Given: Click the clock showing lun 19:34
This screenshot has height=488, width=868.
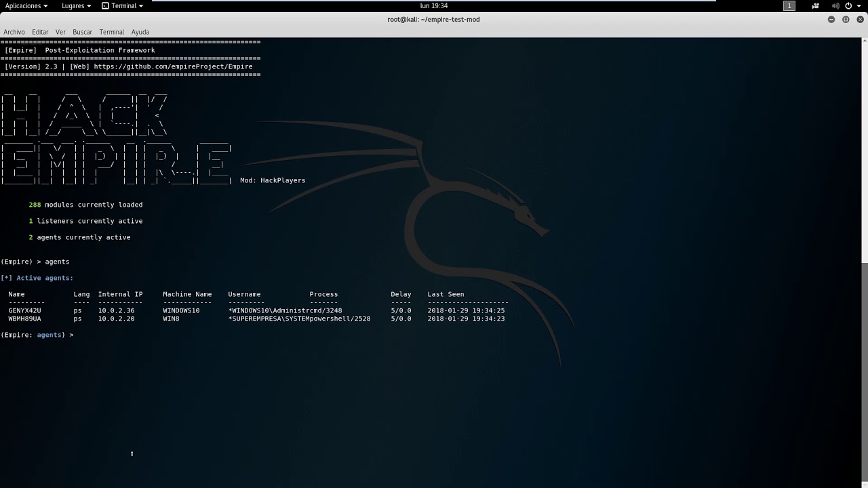Looking at the screenshot, I should [433, 5].
